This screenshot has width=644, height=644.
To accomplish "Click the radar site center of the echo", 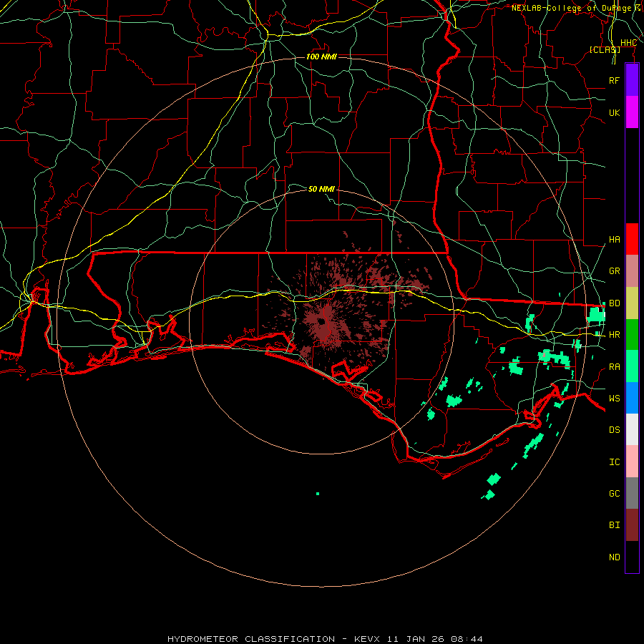I will point(323,321).
